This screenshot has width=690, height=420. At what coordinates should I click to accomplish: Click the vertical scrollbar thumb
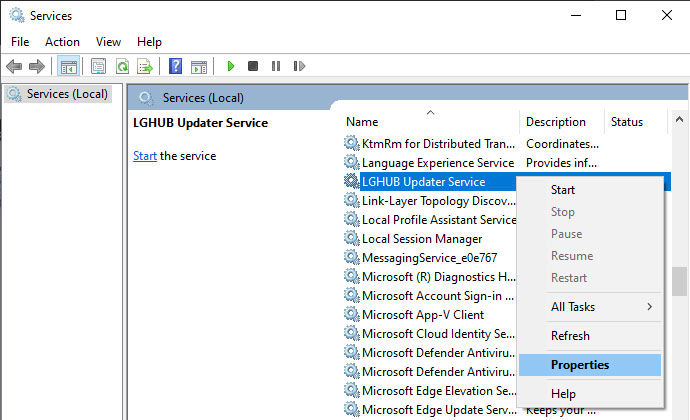click(679, 282)
